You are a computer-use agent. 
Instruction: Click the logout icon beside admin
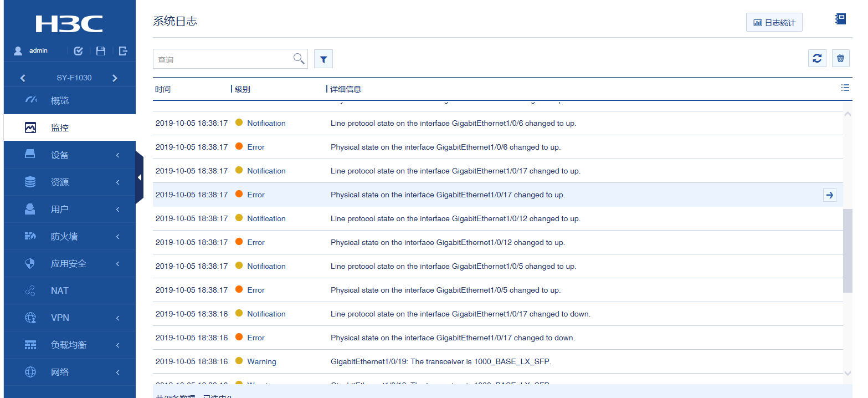click(x=123, y=51)
